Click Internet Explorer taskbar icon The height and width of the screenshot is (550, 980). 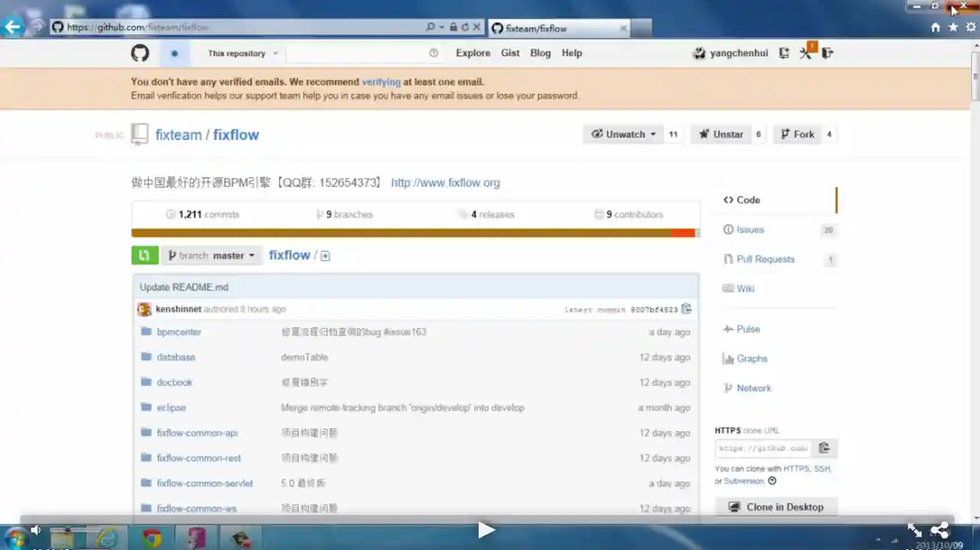click(x=107, y=538)
